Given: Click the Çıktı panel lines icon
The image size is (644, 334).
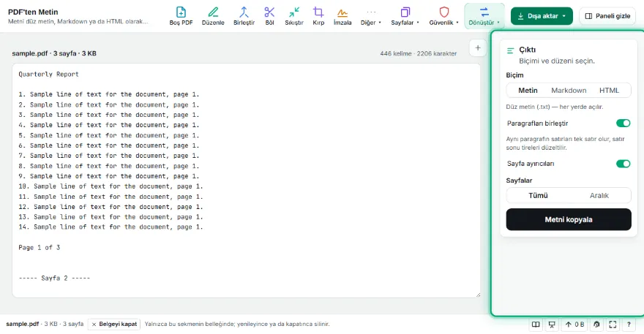Looking at the screenshot, I should pos(511,50).
